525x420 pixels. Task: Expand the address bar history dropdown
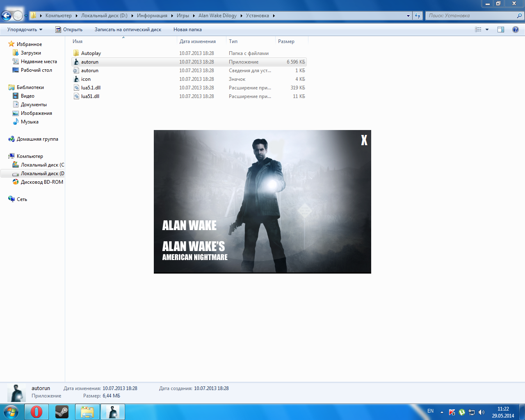408,16
